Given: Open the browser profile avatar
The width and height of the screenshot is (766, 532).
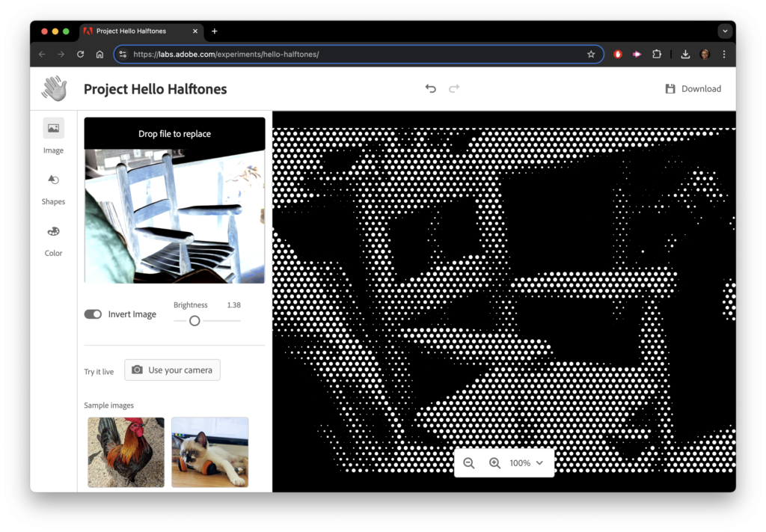Looking at the screenshot, I should click(705, 54).
